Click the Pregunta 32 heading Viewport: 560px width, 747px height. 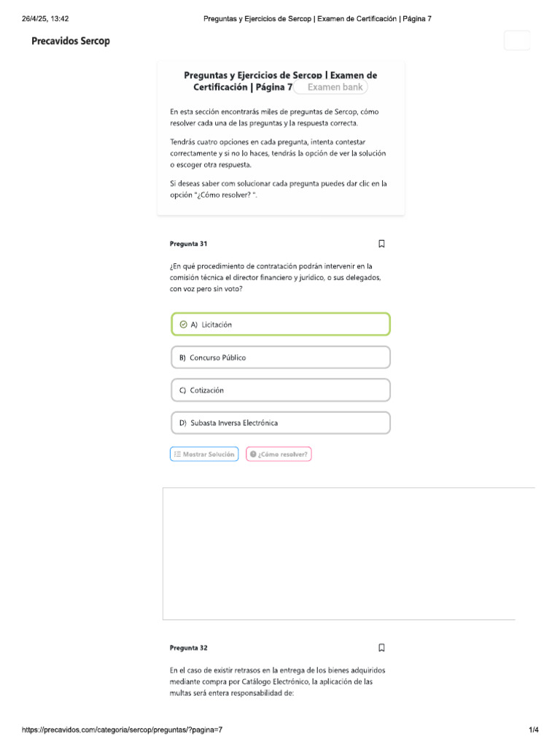(x=189, y=648)
